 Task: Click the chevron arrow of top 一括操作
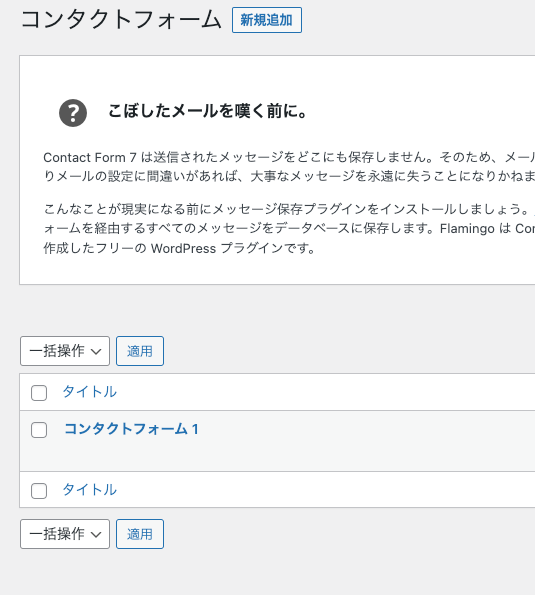96,352
